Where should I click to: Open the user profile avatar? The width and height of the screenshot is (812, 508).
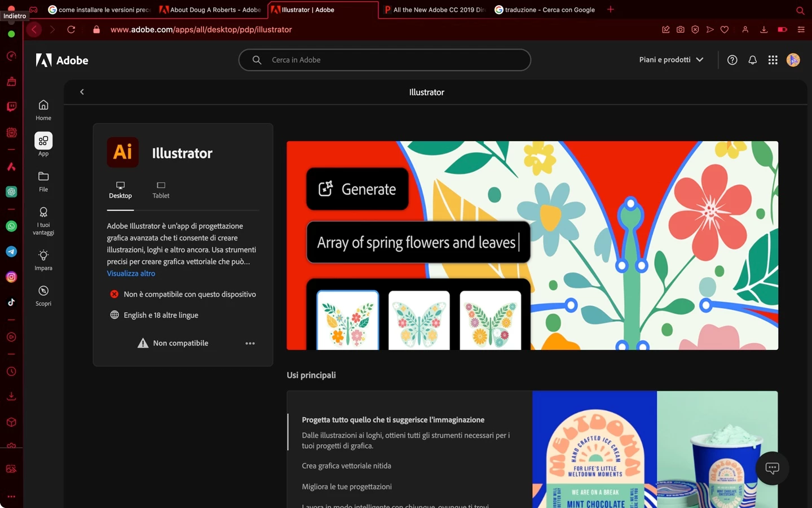(793, 60)
